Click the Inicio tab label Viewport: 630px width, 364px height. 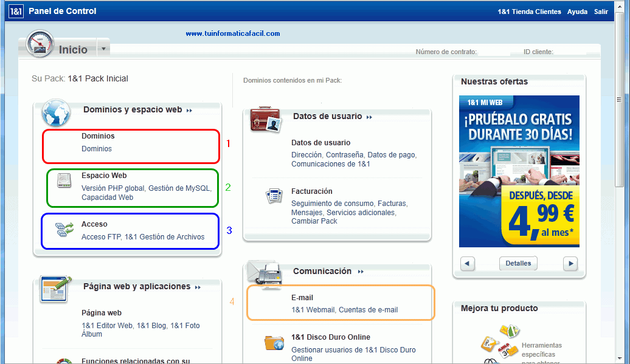click(73, 50)
